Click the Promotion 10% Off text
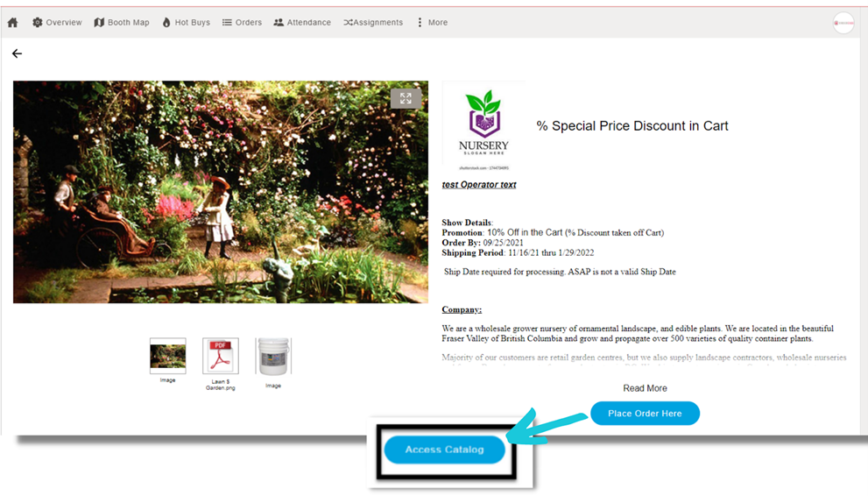The width and height of the screenshot is (868, 496). (x=553, y=232)
